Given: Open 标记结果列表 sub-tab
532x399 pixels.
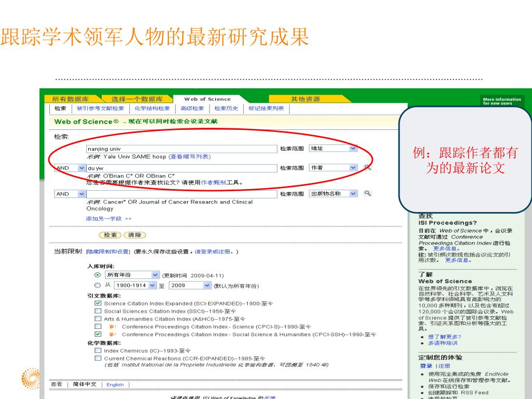Looking at the screenshot, I should click(266, 108).
